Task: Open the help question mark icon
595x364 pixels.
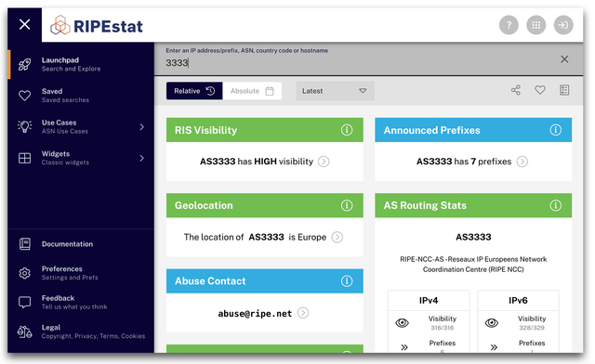Action: click(x=509, y=25)
